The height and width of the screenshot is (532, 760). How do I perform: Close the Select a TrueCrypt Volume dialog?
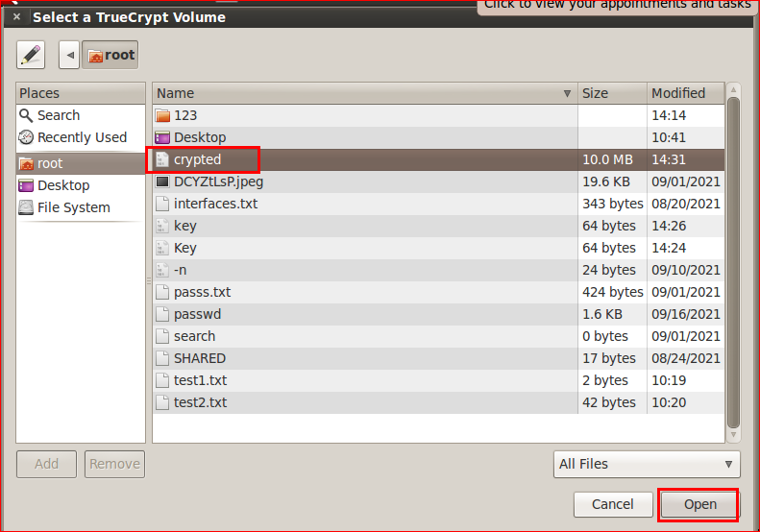(16, 17)
